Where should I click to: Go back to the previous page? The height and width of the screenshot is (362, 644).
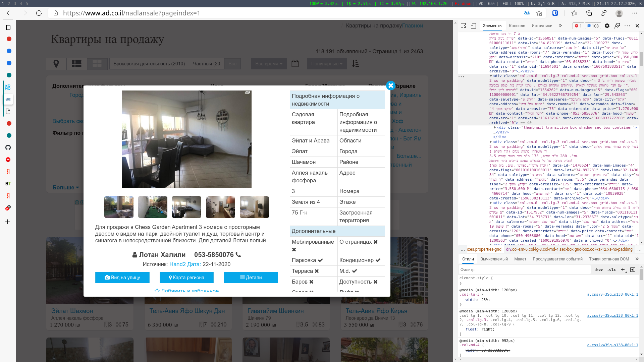pyautogui.click(x=9, y=13)
